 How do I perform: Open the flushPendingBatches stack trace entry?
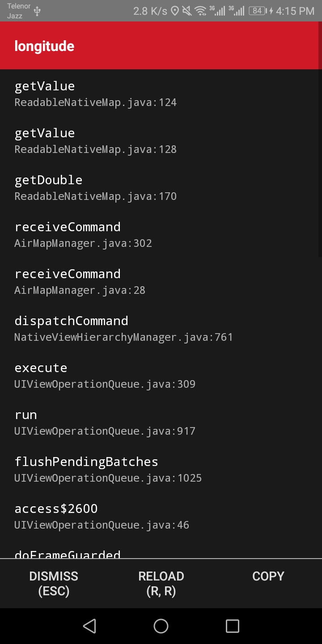(x=108, y=469)
